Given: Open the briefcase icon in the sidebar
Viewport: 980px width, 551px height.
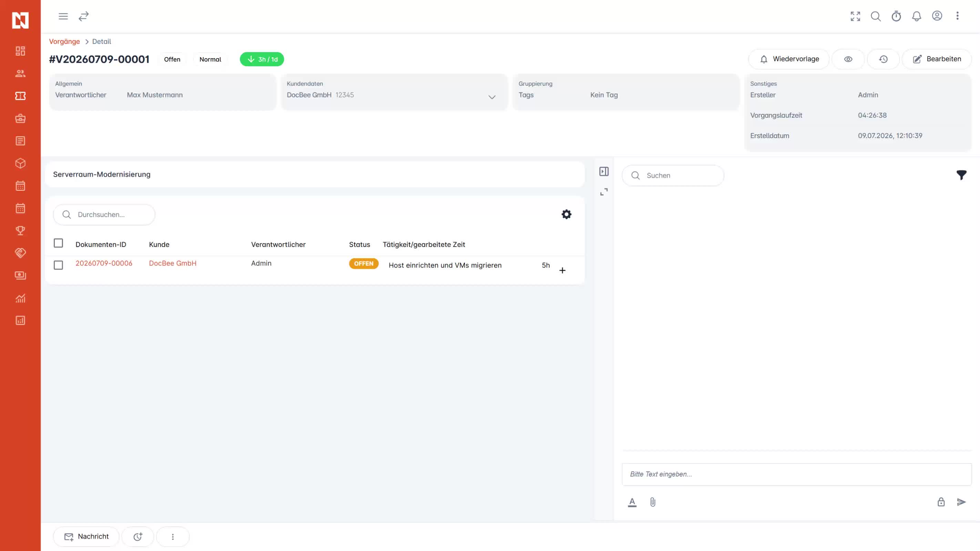Looking at the screenshot, I should tap(20, 118).
